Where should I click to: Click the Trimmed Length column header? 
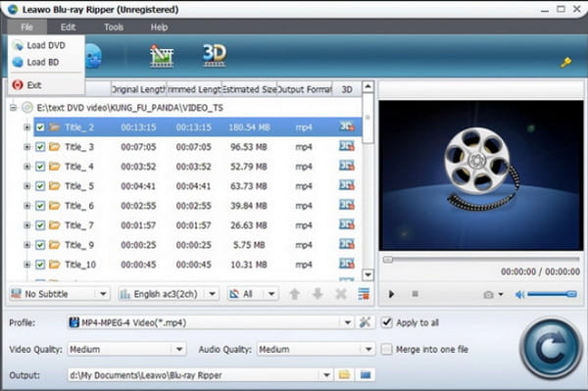(194, 89)
